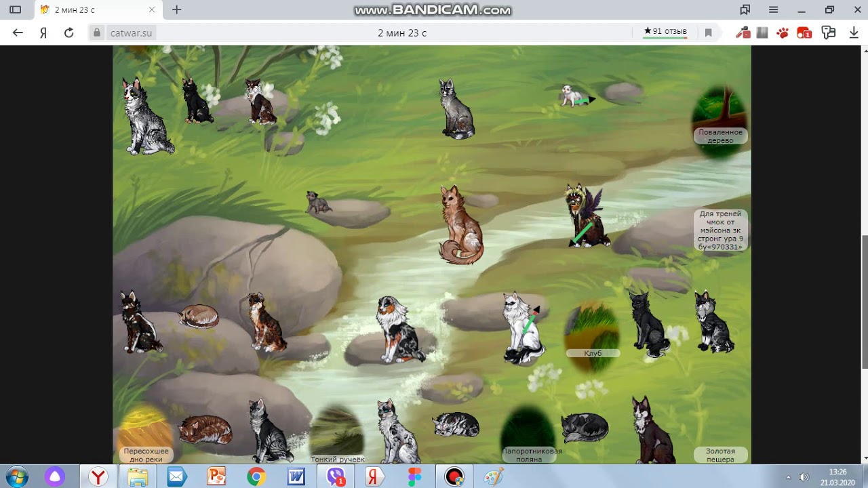Open Yandex home via the Я icon
Screen dimensions: 868x488
tap(43, 33)
